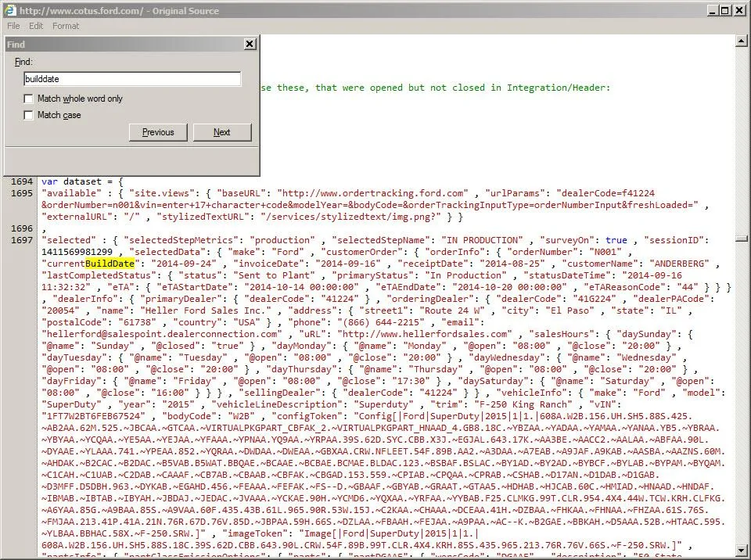Screen dimensions: 751x560
Task: Click the "2014-08-25" receiptDate value
Action: (x=512, y=264)
